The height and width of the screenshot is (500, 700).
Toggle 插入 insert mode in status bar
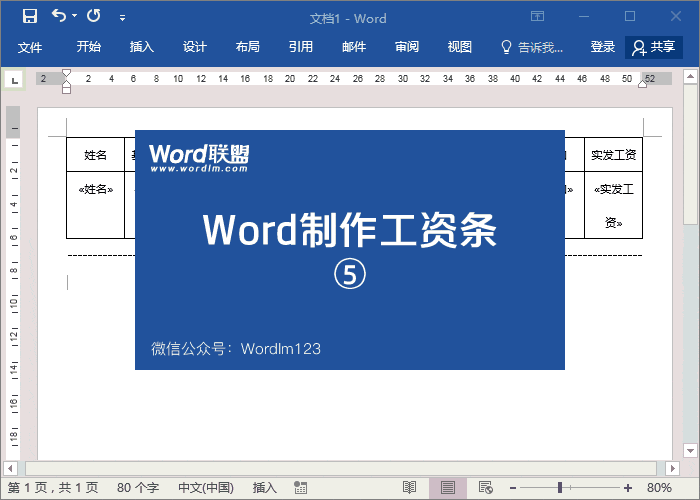pos(264,488)
